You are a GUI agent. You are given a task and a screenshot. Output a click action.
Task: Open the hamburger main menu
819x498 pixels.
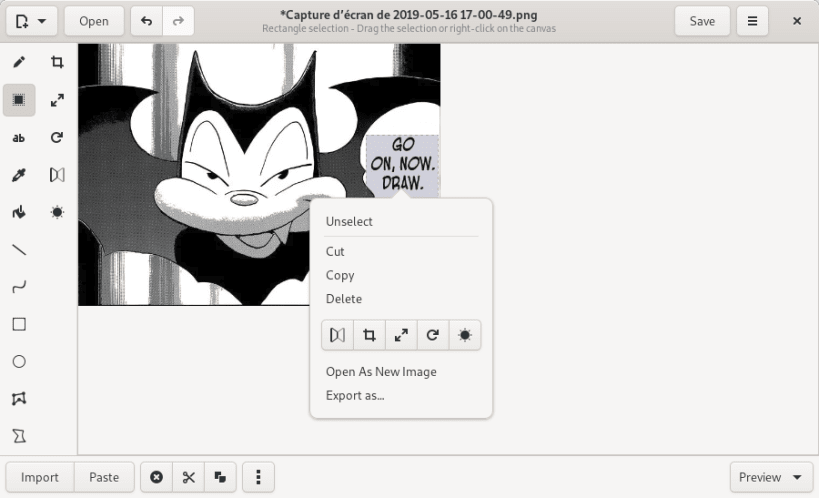pyautogui.click(x=752, y=21)
